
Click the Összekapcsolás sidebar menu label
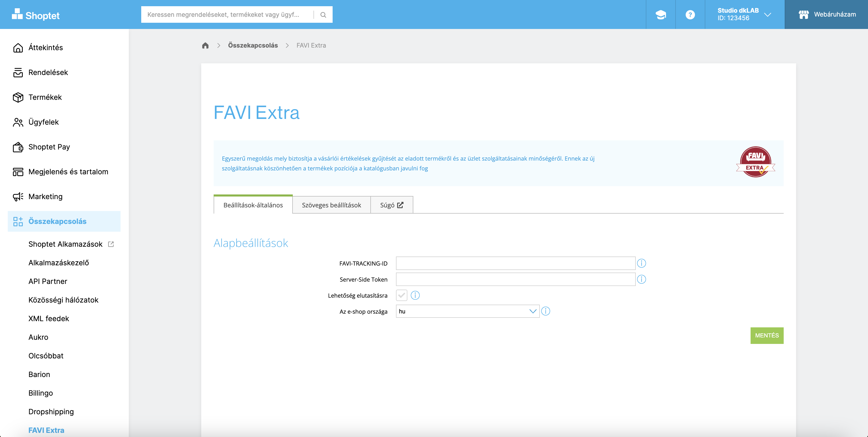coord(57,221)
